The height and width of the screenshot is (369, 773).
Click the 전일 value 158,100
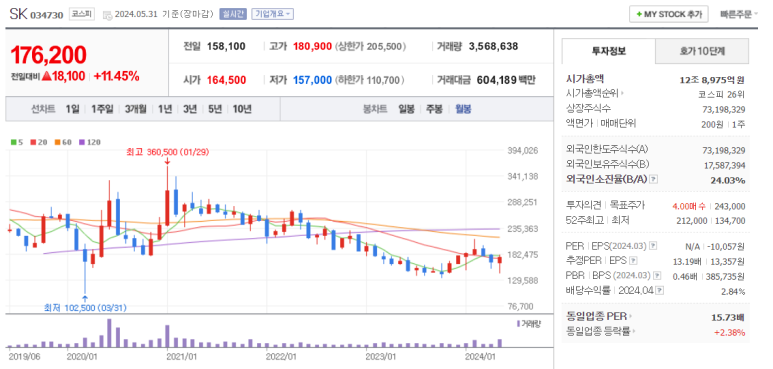coord(226,46)
